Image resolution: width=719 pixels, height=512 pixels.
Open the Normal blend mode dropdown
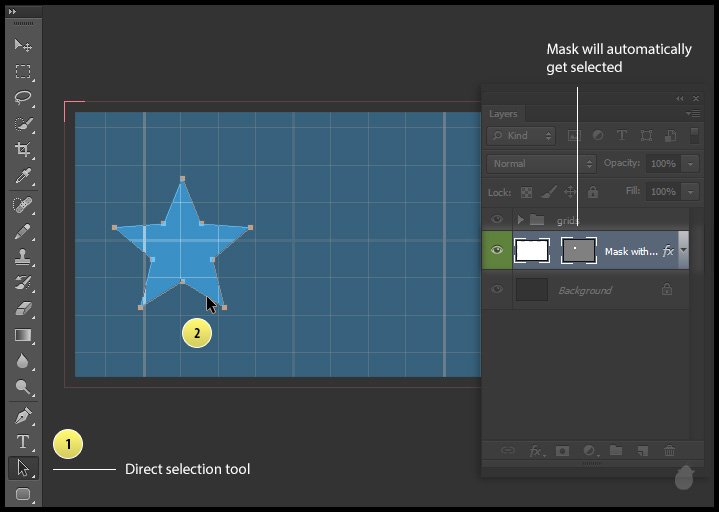tap(541, 163)
